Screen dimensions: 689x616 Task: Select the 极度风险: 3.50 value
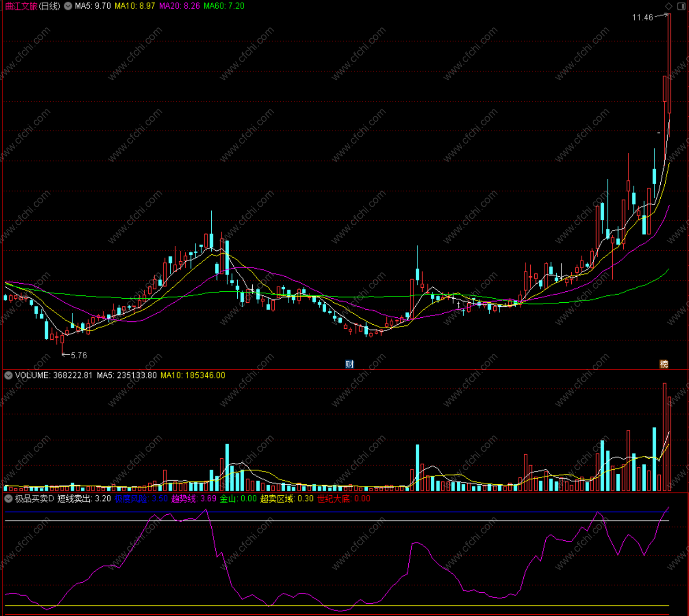[x=141, y=499]
